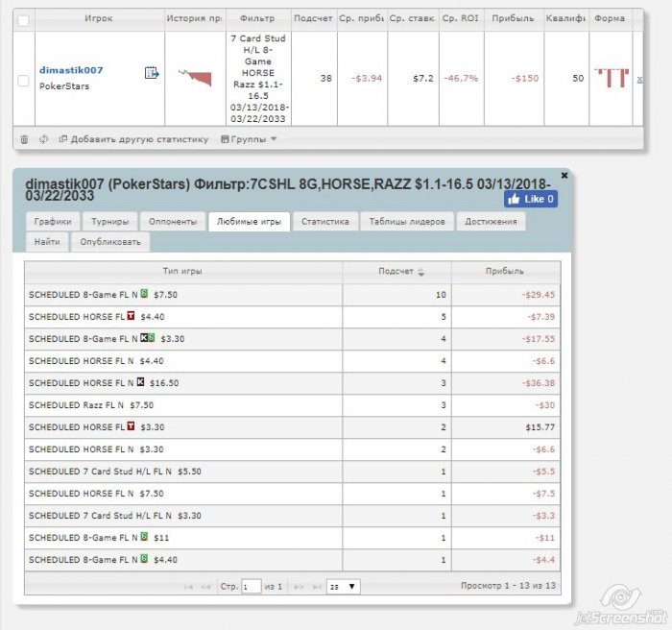The height and width of the screenshot is (630, 672).
Task: Go to last page pager icon
Action: tap(317, 587)
